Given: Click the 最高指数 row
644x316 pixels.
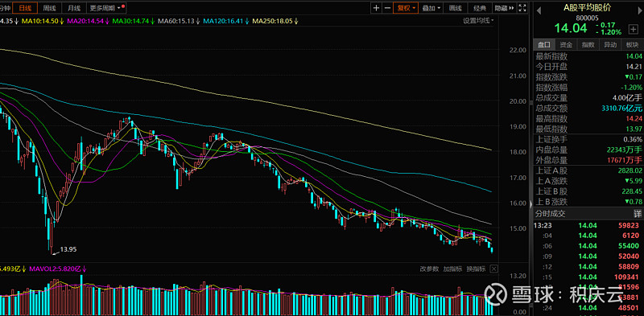Looking at the screenshot, I should click(x=588, y=119).
